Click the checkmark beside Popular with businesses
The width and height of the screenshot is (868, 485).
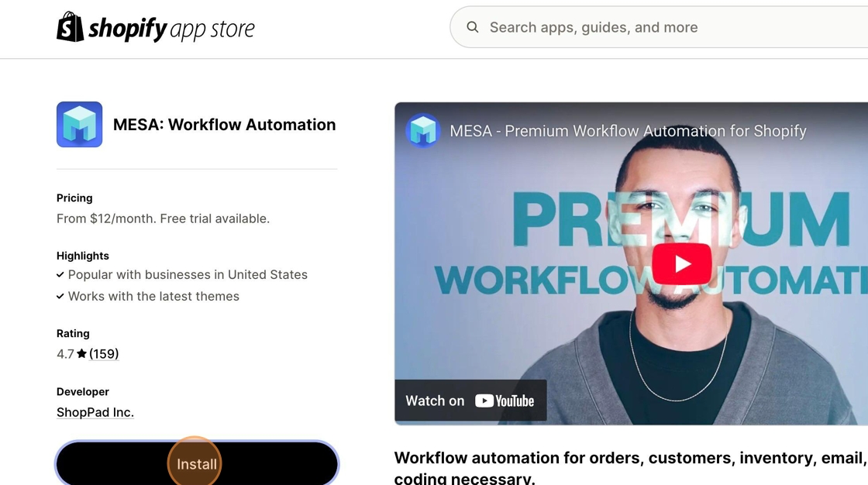(x=60, y=275)
